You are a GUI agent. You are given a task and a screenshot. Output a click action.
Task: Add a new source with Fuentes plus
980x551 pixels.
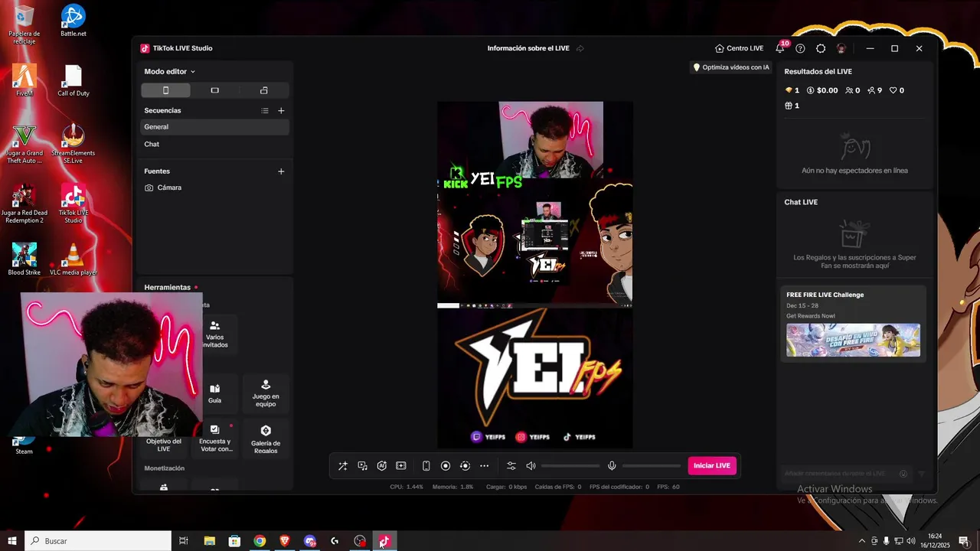click(281, 171)
